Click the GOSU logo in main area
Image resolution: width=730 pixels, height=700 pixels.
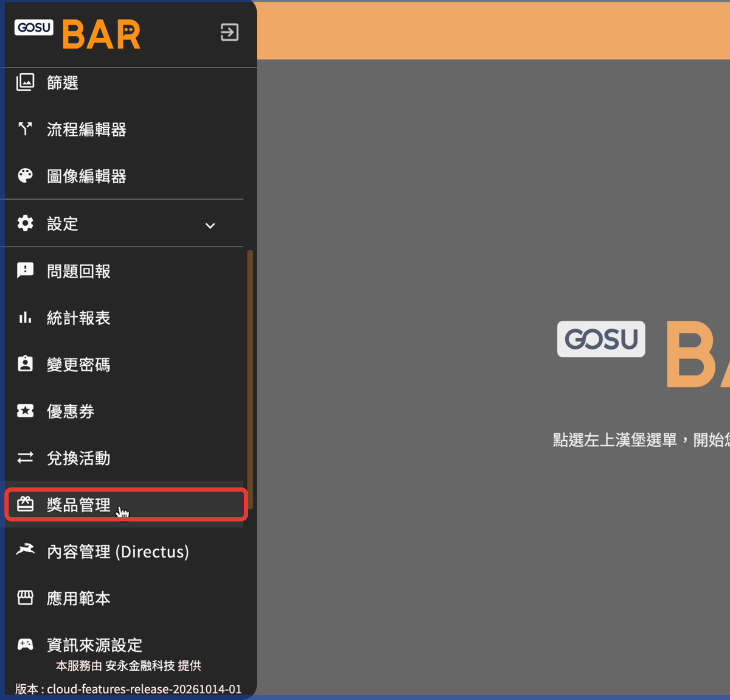601,339
